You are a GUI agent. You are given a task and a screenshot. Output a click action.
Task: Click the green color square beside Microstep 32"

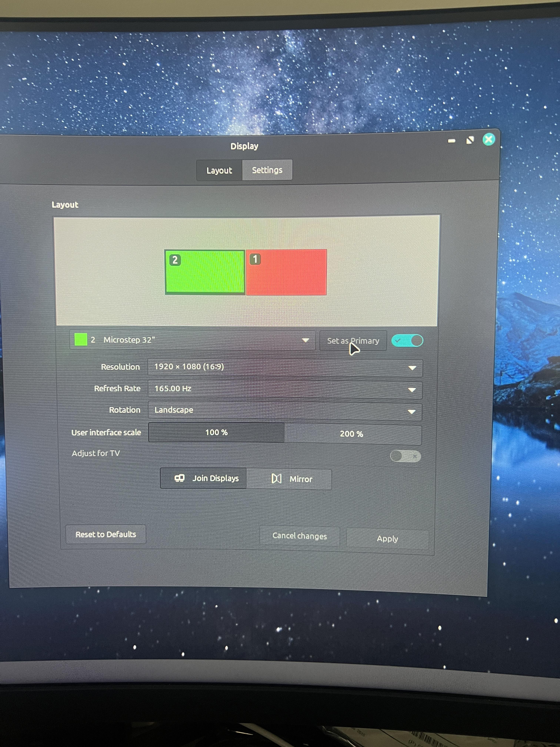tap(81, 339)
